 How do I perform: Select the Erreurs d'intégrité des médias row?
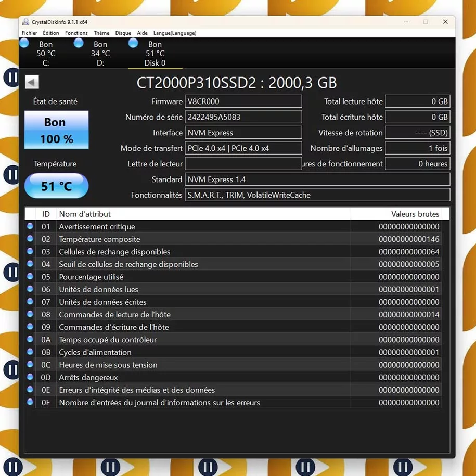click(x=233, y=390)
